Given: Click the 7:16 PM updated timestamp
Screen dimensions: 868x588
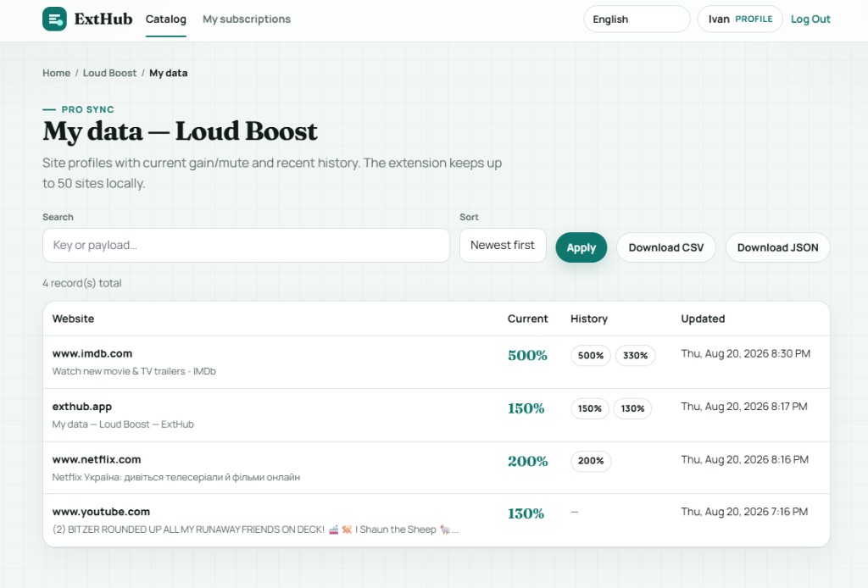Looking at the screenshot, I should pyautogui.click(x=744, y=512).
